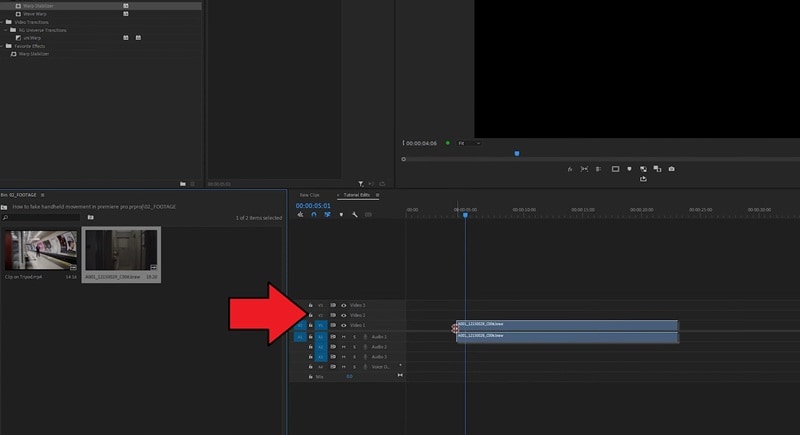The image size is (800, 435).
Task: Click export icon at Effect Controls bottom
Action: [382, 184]
